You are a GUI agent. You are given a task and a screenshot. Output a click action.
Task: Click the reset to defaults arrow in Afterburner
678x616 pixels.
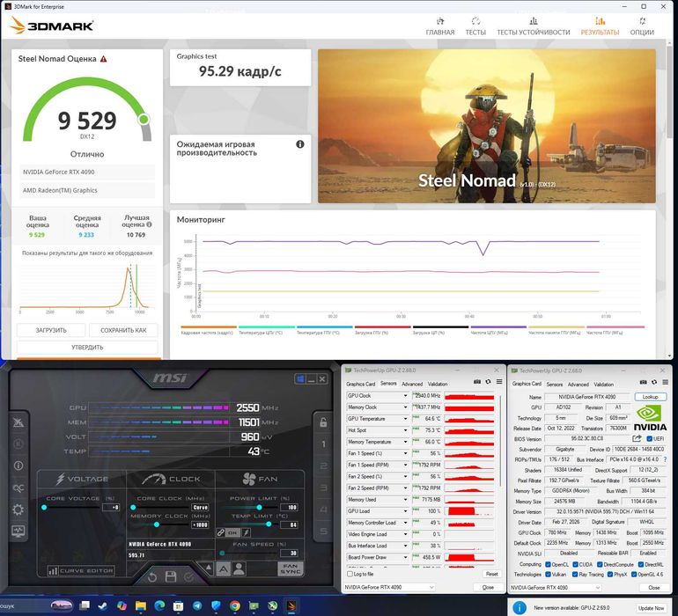pos(151,577)
